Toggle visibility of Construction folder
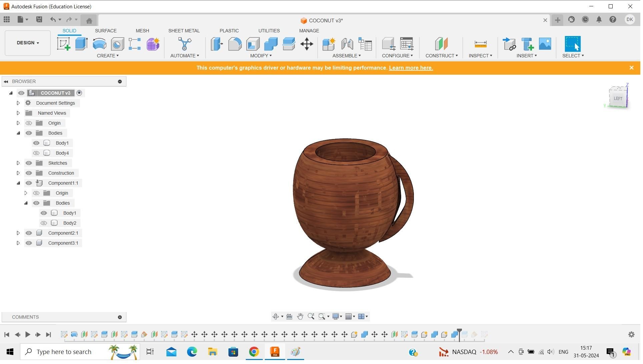 click(29, 173)
